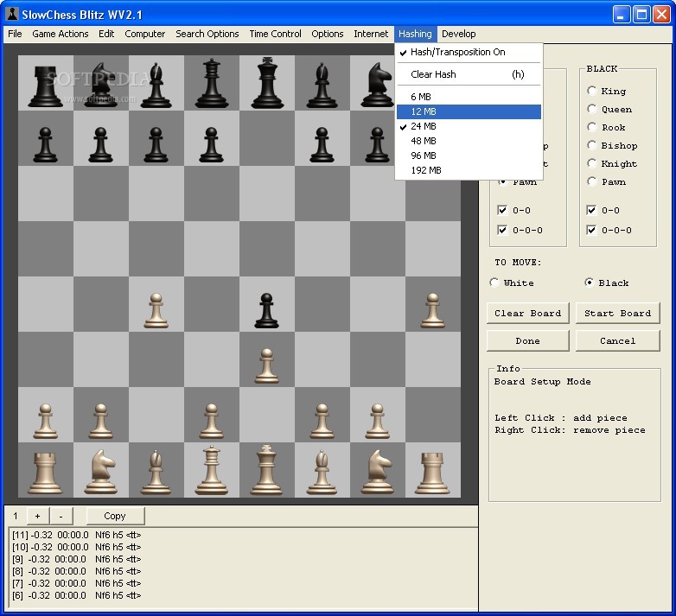This screenshot has width=676, height=616.
Task: Select the white knight on g1
Action: pyautogui.click(x=378, y=472)
